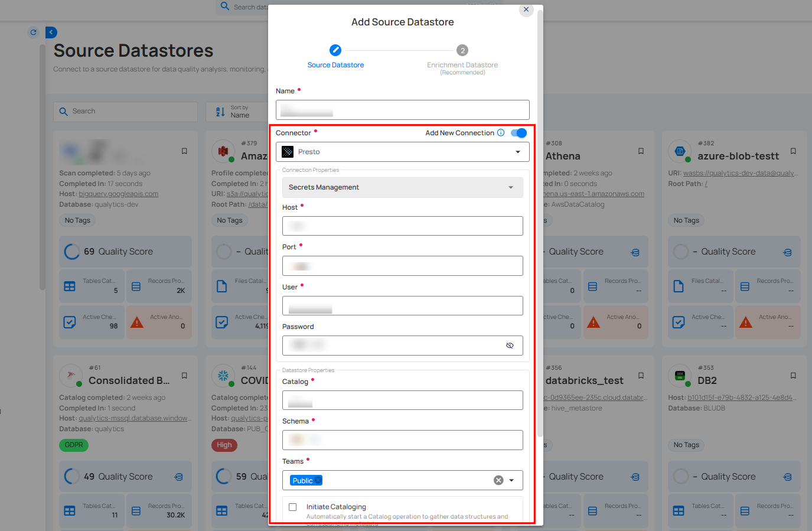Viewport: 812px width, 531px height.
Task: Click the bookmark icon on DB2 card
Action: pyautogui.click(x=793, y=376)
